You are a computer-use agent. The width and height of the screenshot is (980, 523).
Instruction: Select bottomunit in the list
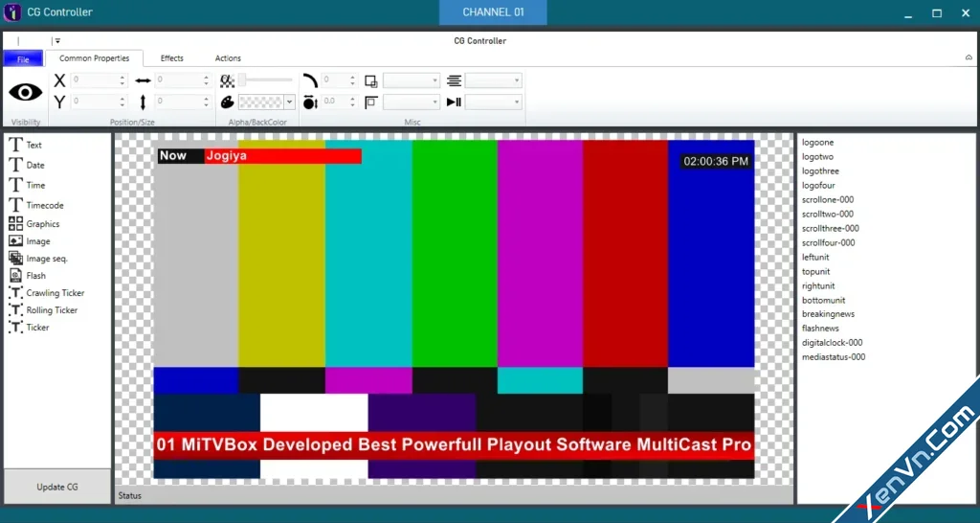[x=824, y=301]
